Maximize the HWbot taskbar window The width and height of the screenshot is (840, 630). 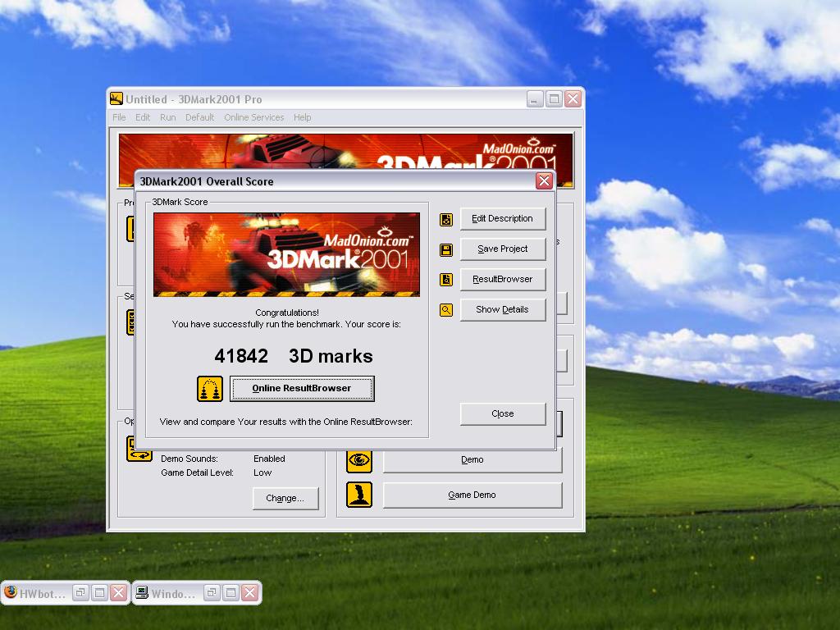tap(99, 592)
